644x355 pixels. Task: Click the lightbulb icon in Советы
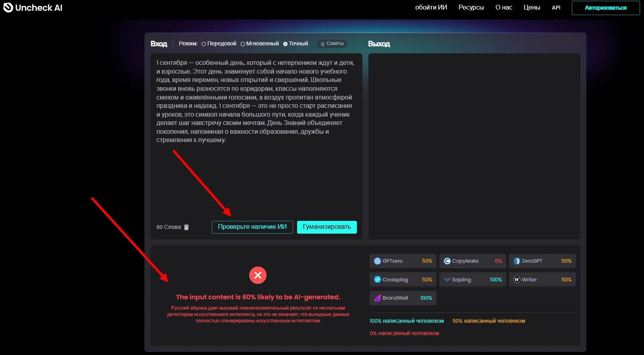(323, 44)
